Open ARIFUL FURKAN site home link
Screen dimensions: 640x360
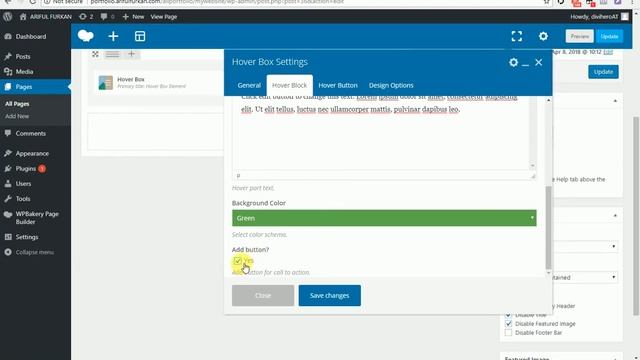point(46,17)
